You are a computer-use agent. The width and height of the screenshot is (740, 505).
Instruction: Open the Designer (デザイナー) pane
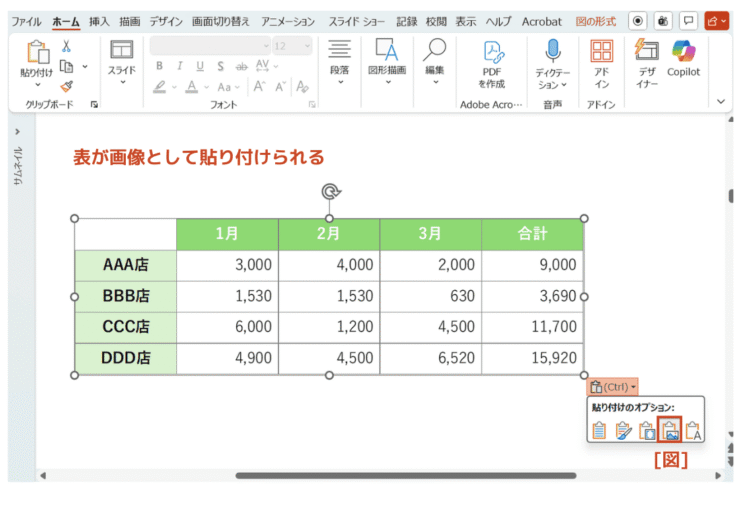pos(647,50)
